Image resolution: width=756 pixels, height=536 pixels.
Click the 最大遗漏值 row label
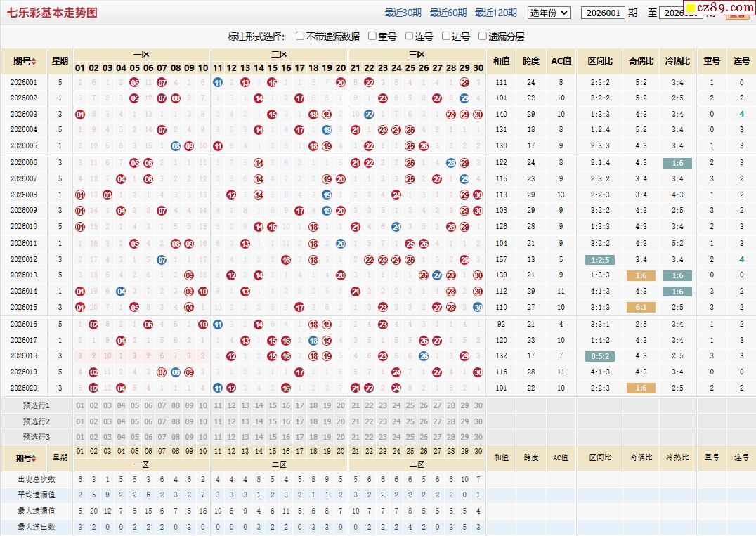point(36,511)
